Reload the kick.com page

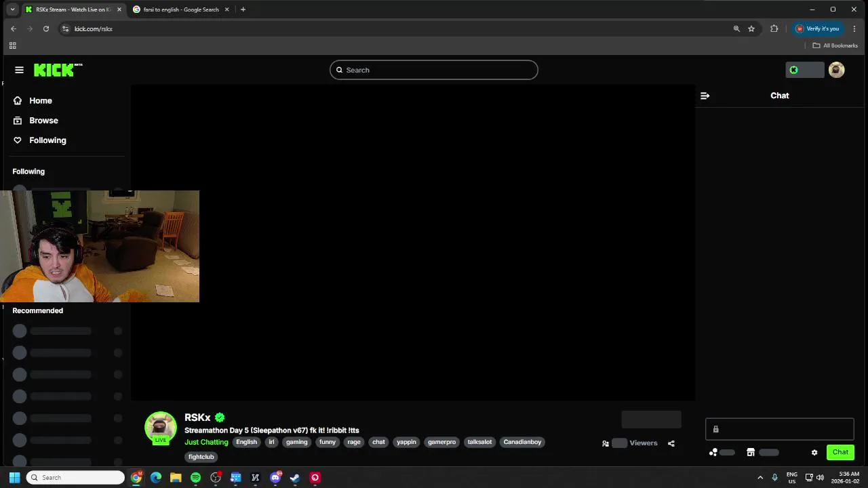pos(45,28)
